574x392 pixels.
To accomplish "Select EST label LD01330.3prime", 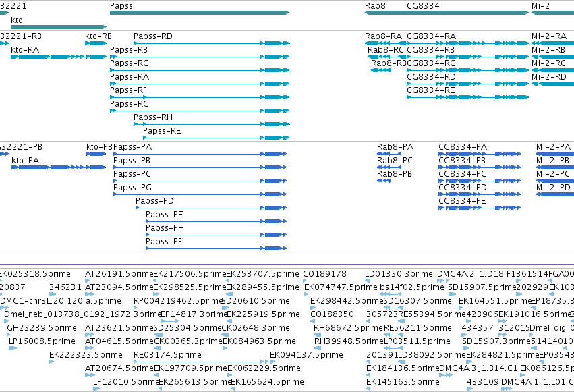I will click(x=399, y=274).
